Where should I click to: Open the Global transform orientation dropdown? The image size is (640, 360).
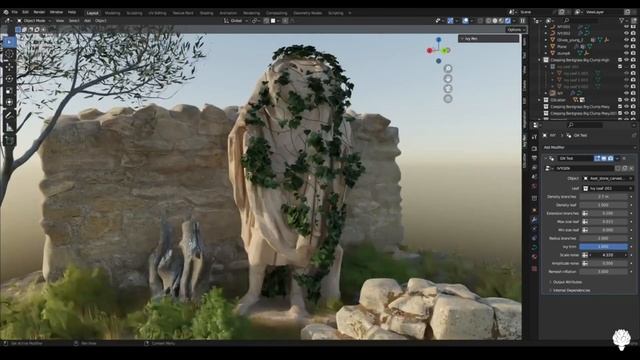[x=236, y=20]
